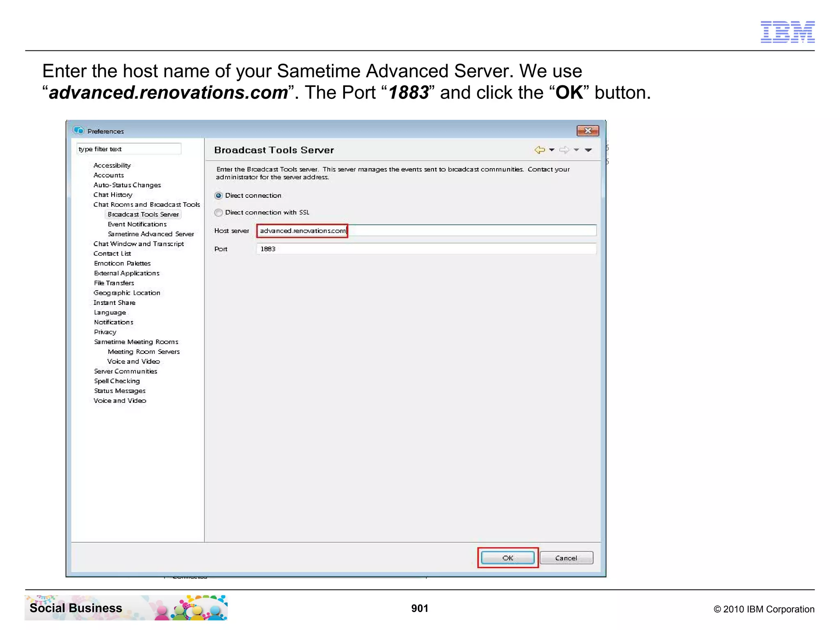Select External Applications in the tree
The height and width of the screenshot is (630, 840).
click(127, 273)
